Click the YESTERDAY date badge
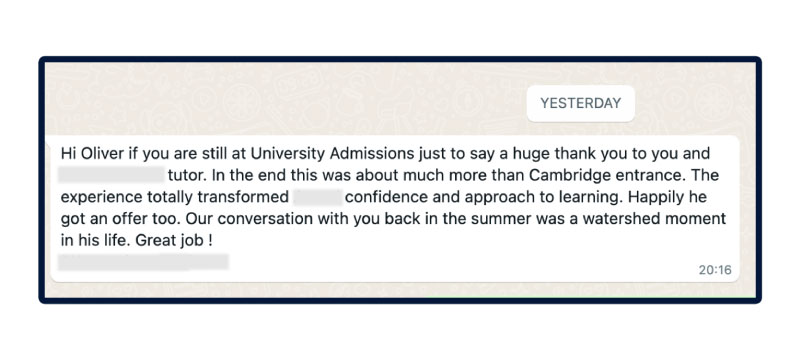 (581, 104)
